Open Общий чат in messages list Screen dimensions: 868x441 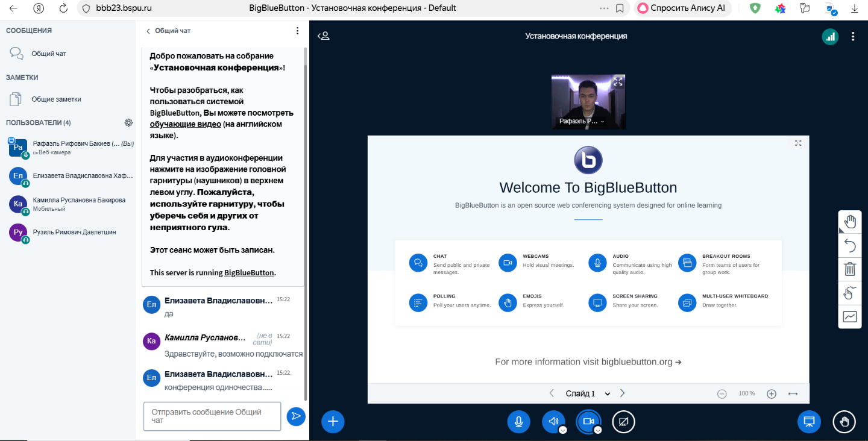click(48, 54)
